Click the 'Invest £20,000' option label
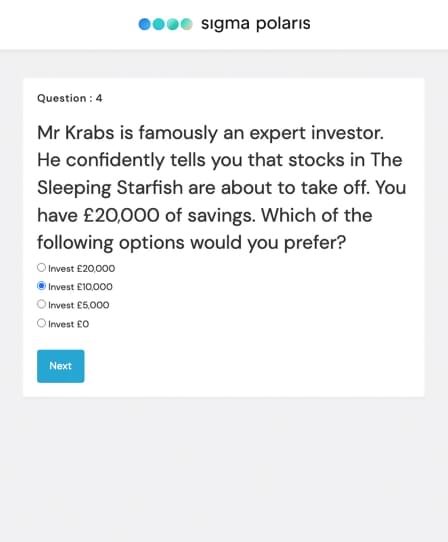The image size is (448, 542). [x=82, y=269]
